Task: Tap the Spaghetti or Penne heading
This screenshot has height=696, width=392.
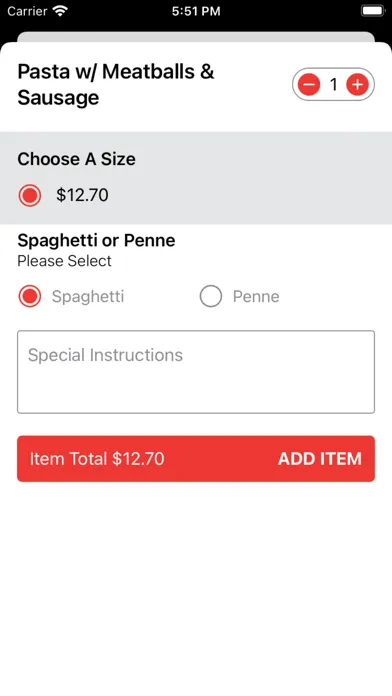Action: coord(96,240)
